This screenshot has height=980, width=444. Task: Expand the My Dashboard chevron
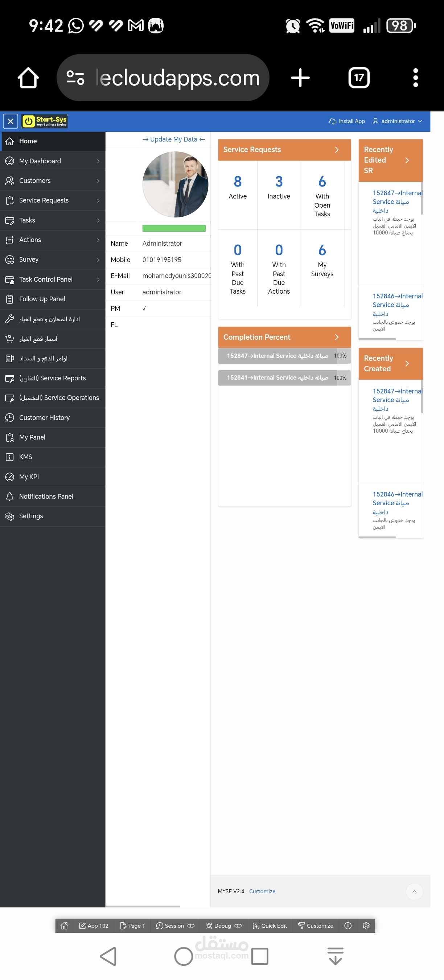(x=98, y=161)
